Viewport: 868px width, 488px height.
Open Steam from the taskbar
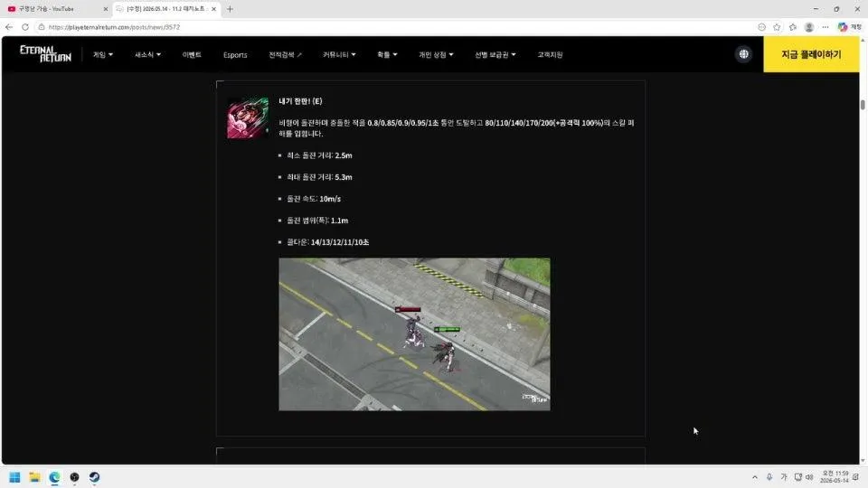pyautogui.click(x=94, y=477)
